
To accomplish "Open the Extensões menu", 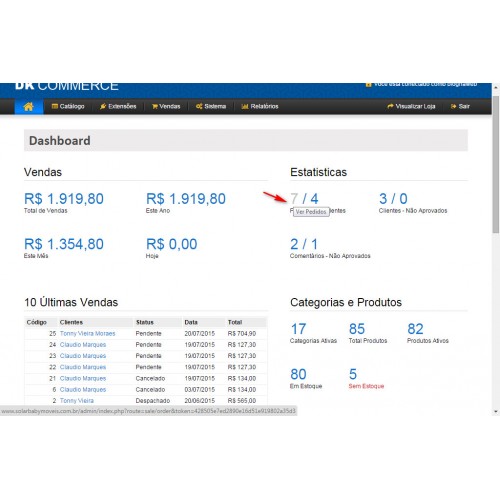I will tap(118, 106).
